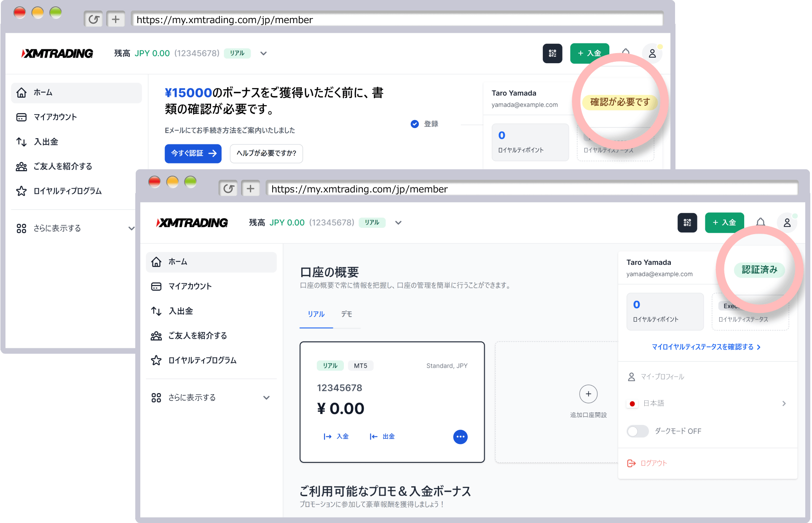Viewport: 812px width, 523px height.
Task: Switch to the デモ accounts tab
Action: point(347,314)
